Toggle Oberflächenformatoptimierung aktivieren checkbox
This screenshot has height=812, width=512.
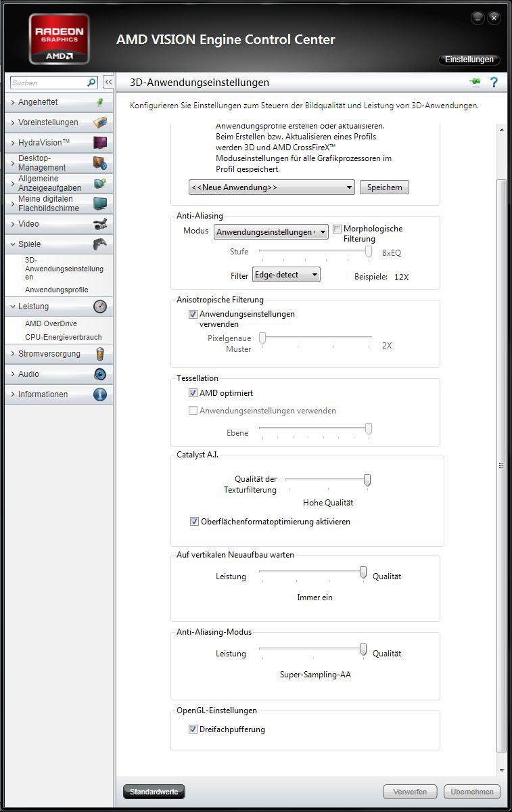pyautogui.click(x=194, y=522)
